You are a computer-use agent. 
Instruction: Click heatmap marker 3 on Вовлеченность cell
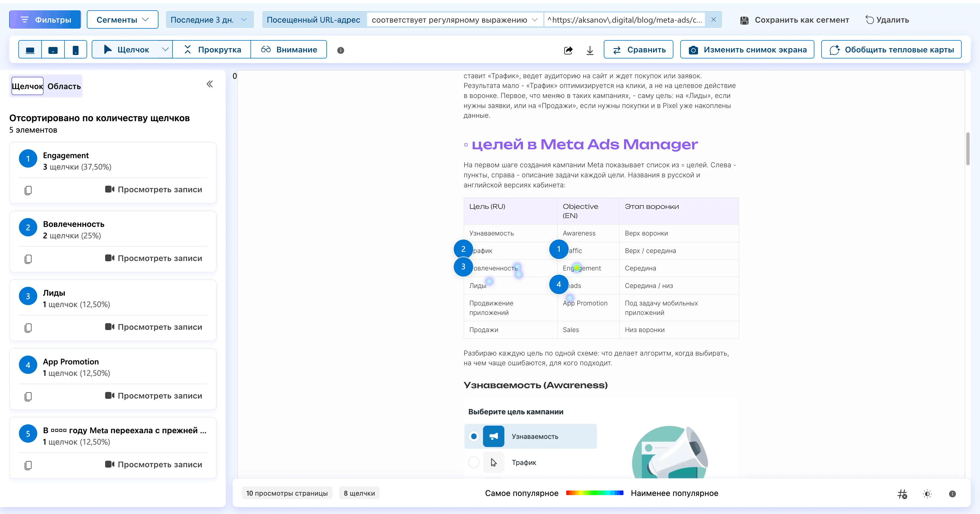coord(463,267)
